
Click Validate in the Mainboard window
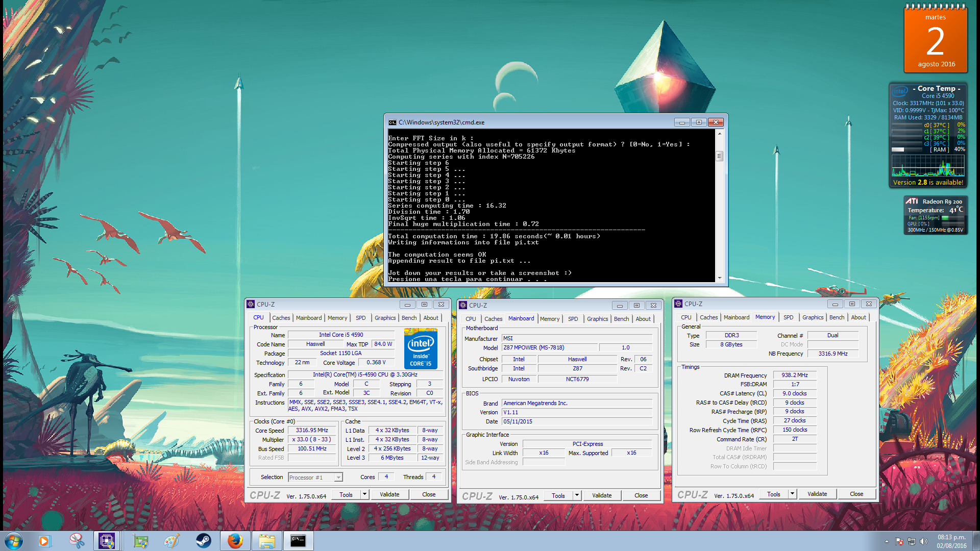point(602,495)
